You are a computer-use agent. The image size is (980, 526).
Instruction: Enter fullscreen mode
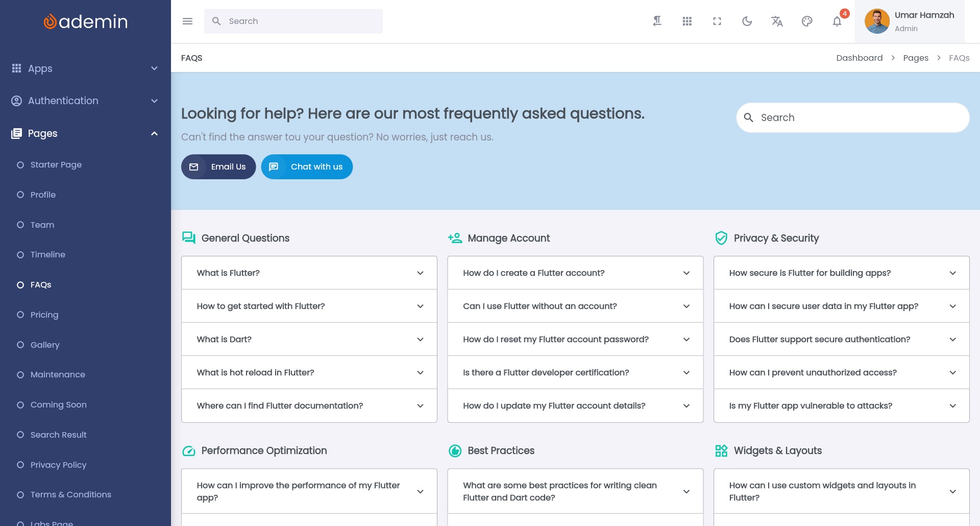pos(717,21)
